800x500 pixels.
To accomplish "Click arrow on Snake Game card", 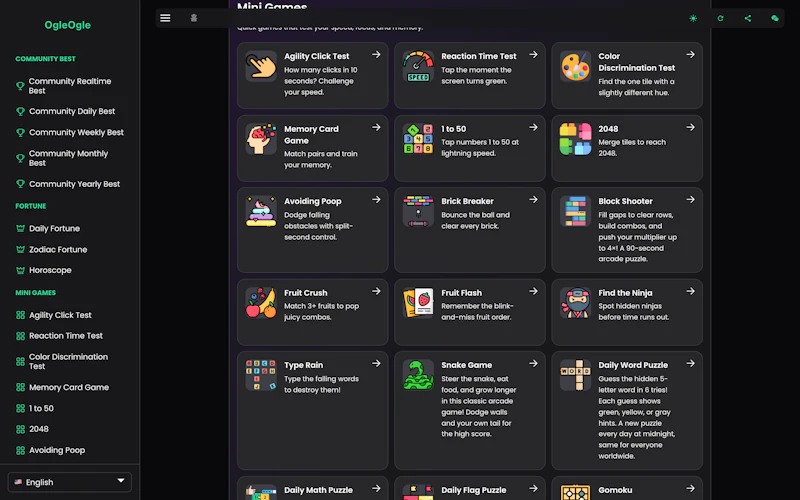I will coord(533,363).
